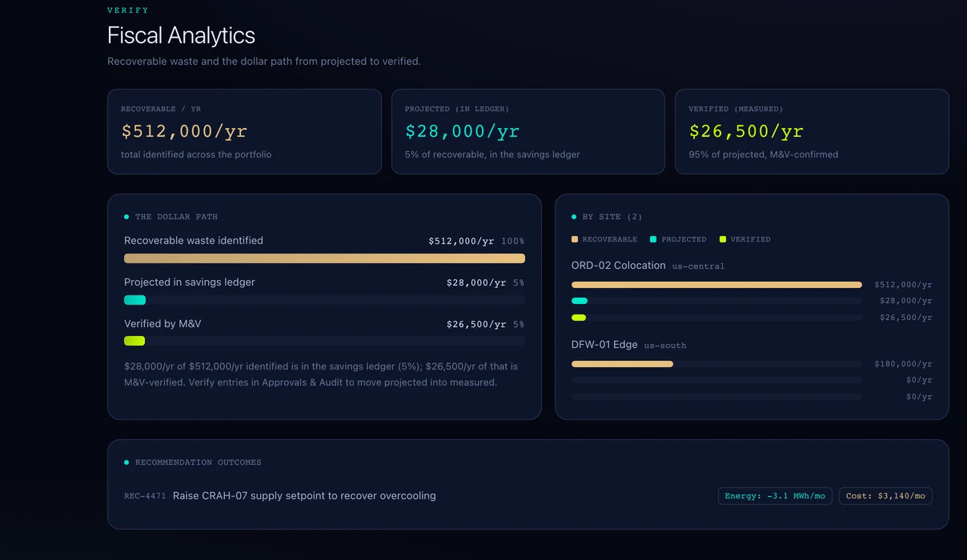This screenshot has width=967, height=560.
Task: Click 'total identified across the portfolio' text
Action: click(196, 154)
